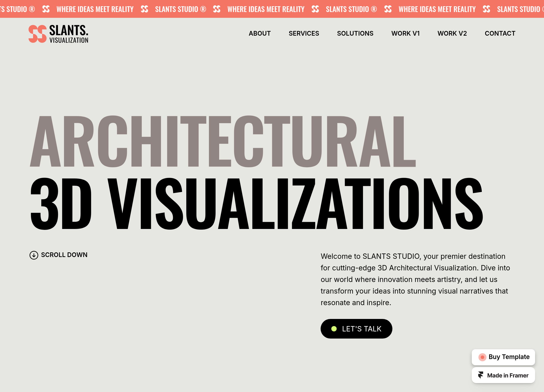544x392 pixels.
Task: Click the Framer logo icon
Action: pyautogui.click(x=480, y=375)
